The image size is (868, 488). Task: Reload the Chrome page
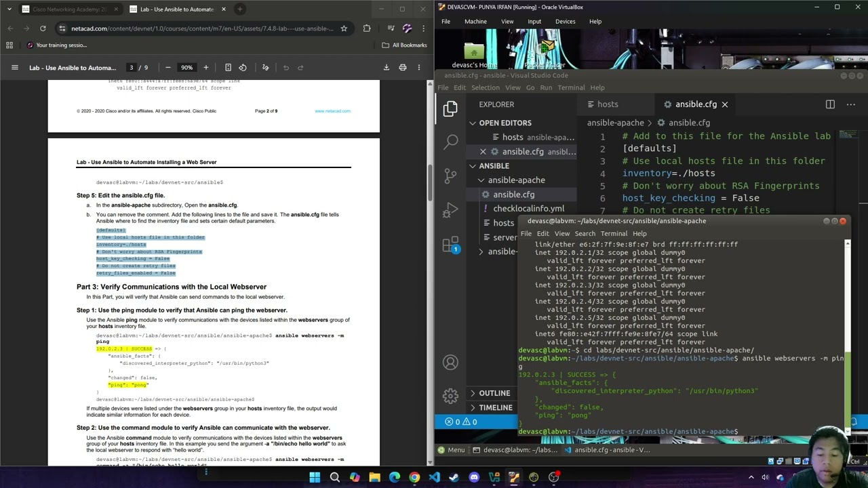[43, 28]
